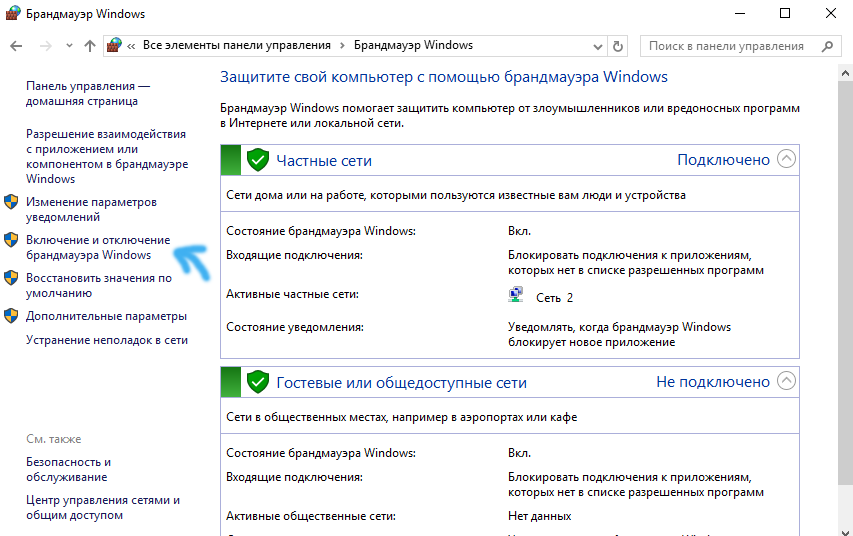Click 'См. также' sidebar heading

pos(53,439)
